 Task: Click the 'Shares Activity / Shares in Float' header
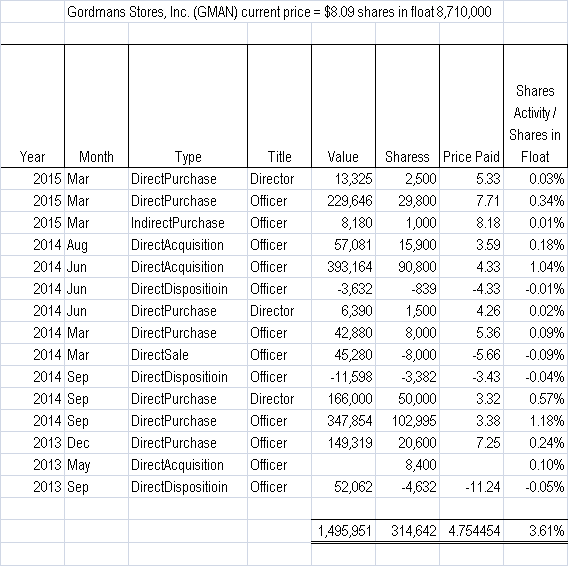(x=535, y=106)
